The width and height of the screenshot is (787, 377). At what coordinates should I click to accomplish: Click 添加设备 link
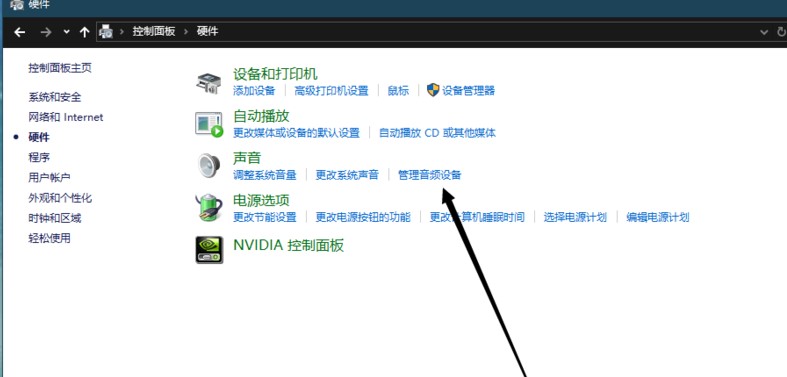pos(254,90)
